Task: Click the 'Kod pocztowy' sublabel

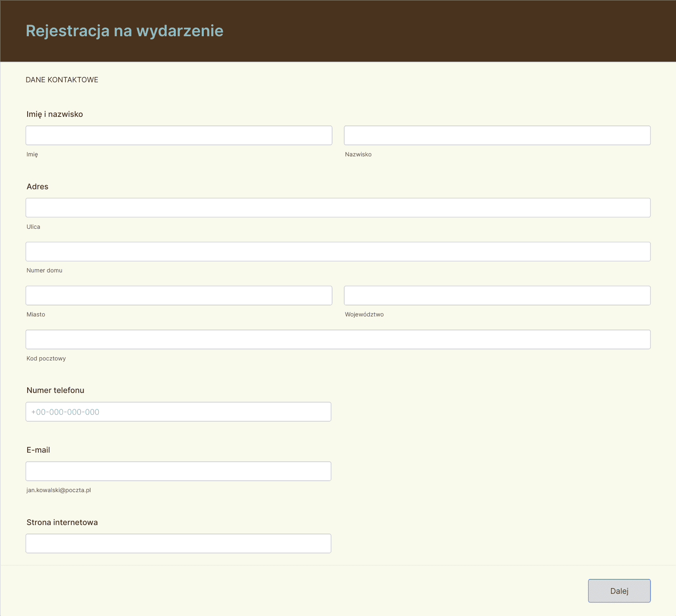Action: click(46, 358)
